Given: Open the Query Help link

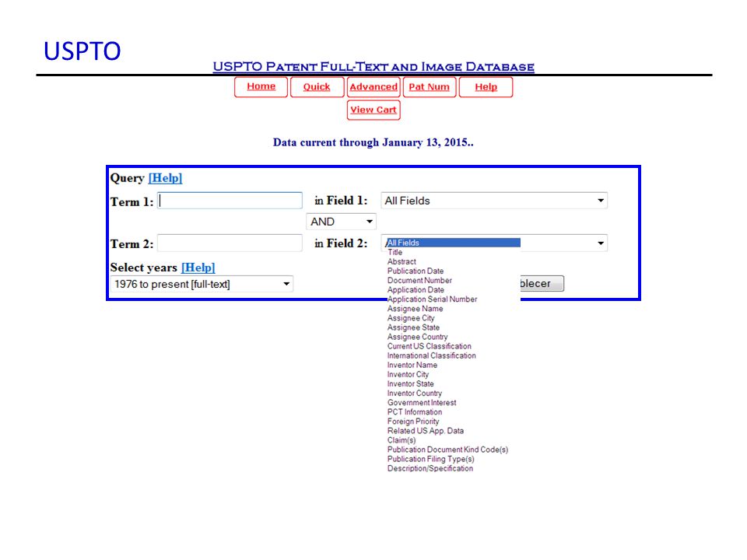Looking at the screenshot, I should (x=165, y=178).
